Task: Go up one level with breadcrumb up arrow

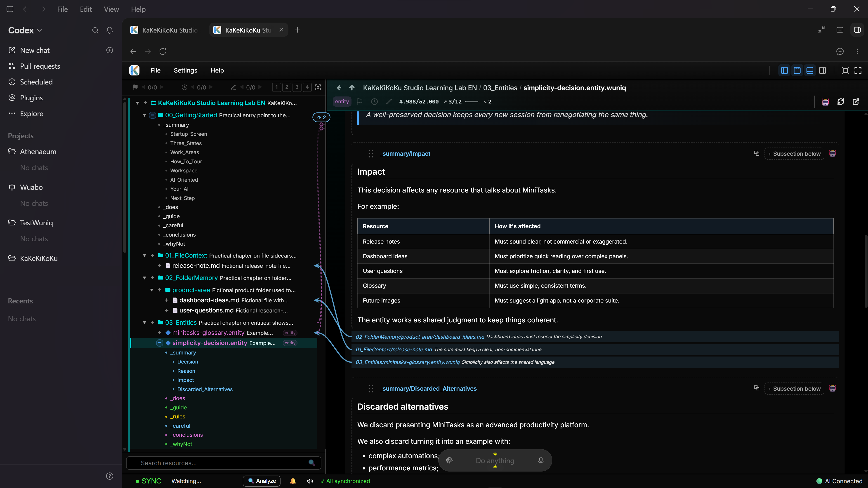Action: pos(352,88)
